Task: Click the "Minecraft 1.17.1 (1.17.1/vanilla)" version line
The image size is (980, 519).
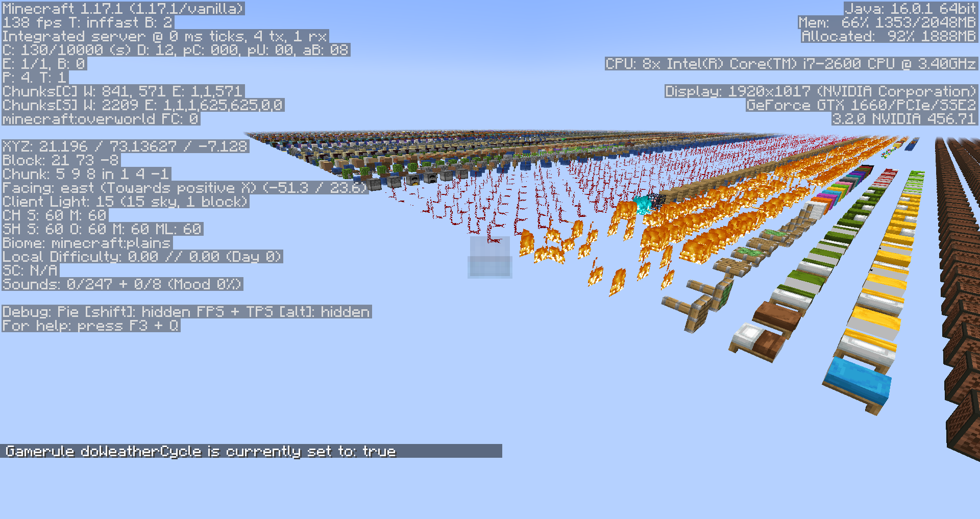Action: pyautogui.click(x=123, y=9)
